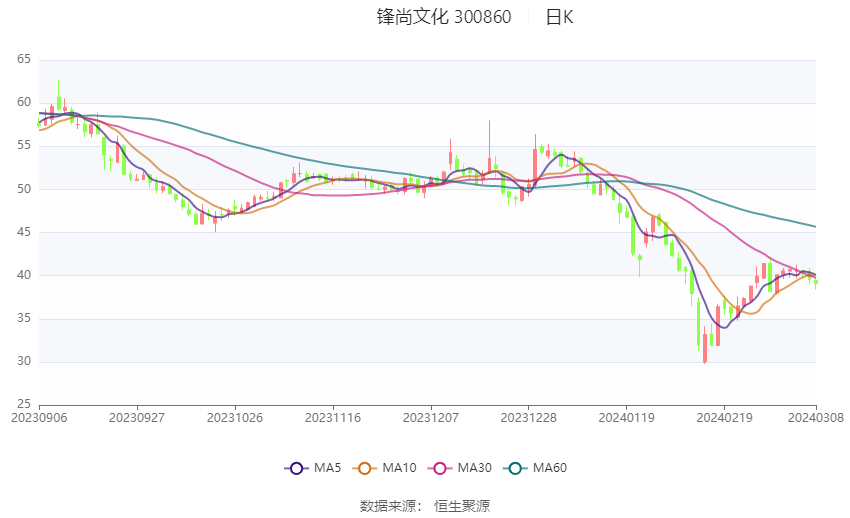Click the y-axis value 50

tap(24, 189)
